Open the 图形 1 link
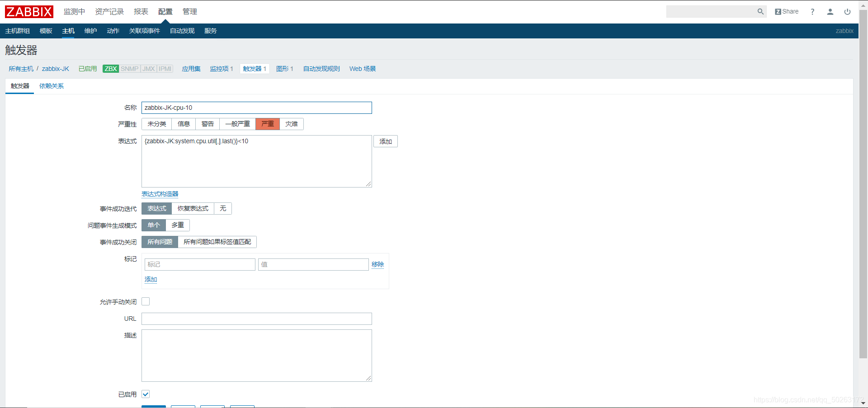868x408 pixels. (x=285, y=69)
